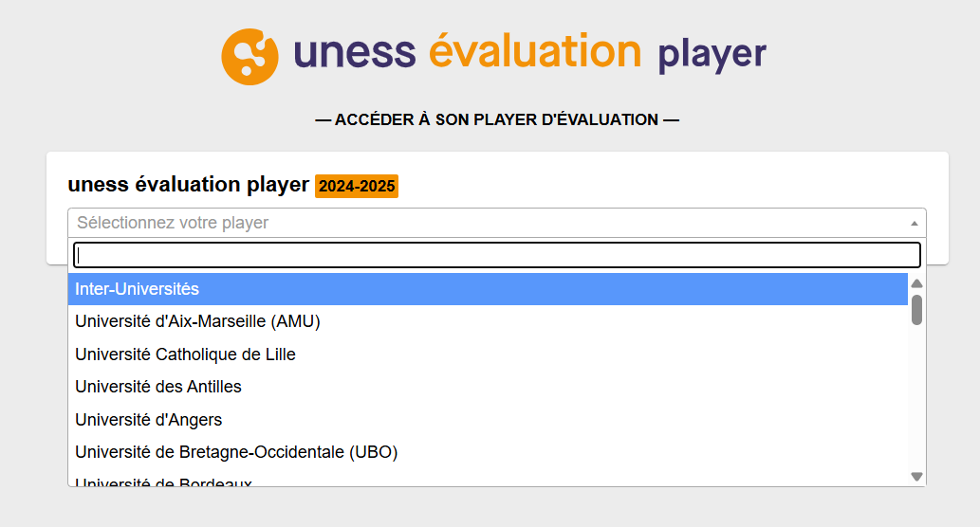Click the dropdown list scrollbar thumb
The width and height of the screenshot is (980, 527).
(x=916, y=309)
